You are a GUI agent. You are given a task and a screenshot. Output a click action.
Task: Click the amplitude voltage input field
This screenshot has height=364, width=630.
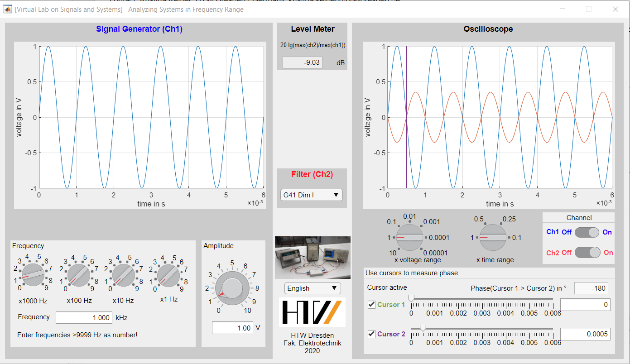point(232,328)
